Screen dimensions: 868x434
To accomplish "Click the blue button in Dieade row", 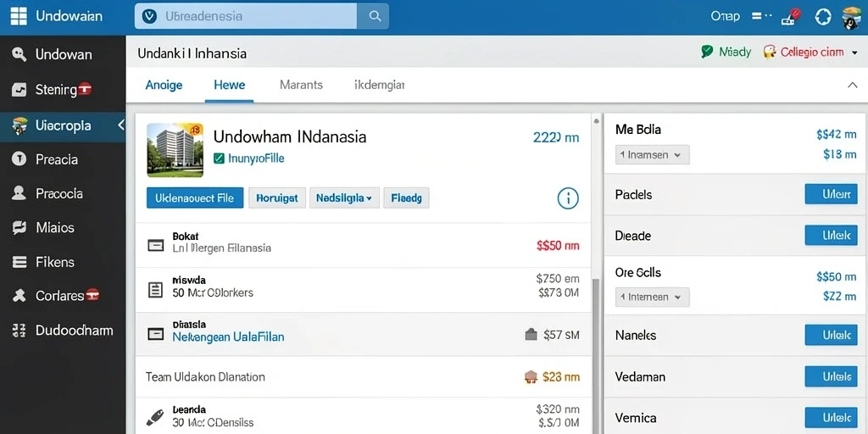I will click(831, 236).
